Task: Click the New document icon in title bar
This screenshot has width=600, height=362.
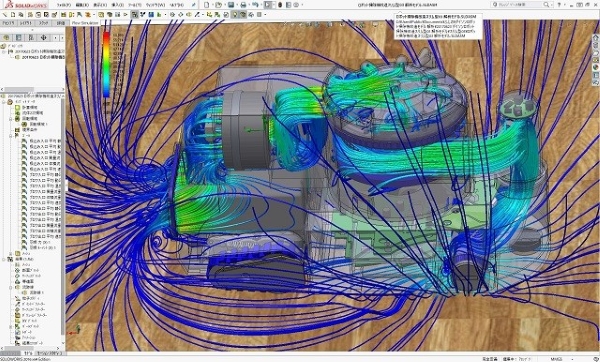Action: [207, 5]
